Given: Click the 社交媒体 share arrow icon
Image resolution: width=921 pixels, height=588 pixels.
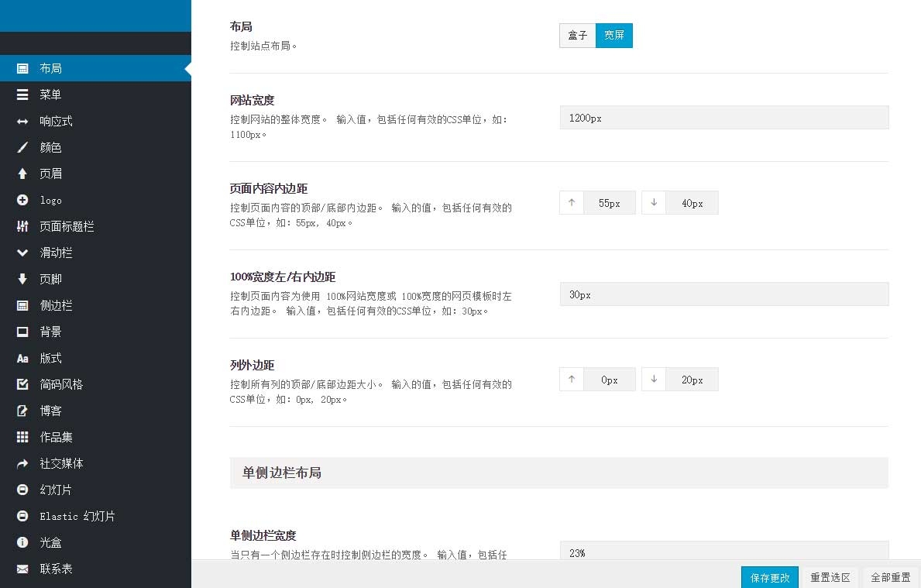Looking at the screenshot, I should point(22,463).
